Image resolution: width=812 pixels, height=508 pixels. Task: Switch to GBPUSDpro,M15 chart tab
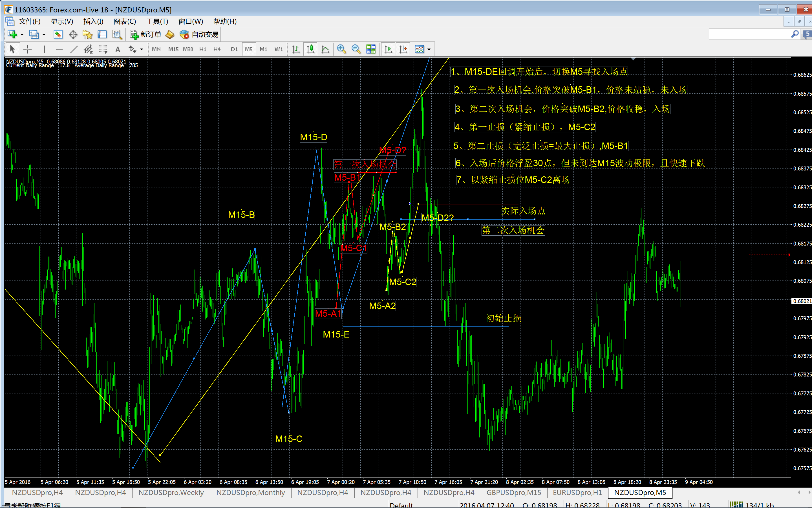coord(514,492)
